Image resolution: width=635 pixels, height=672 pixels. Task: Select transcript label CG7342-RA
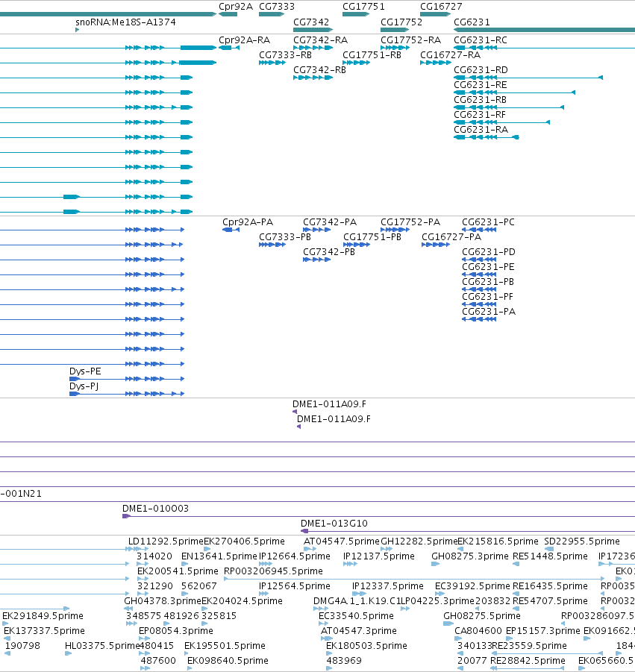tap(320, 40)
